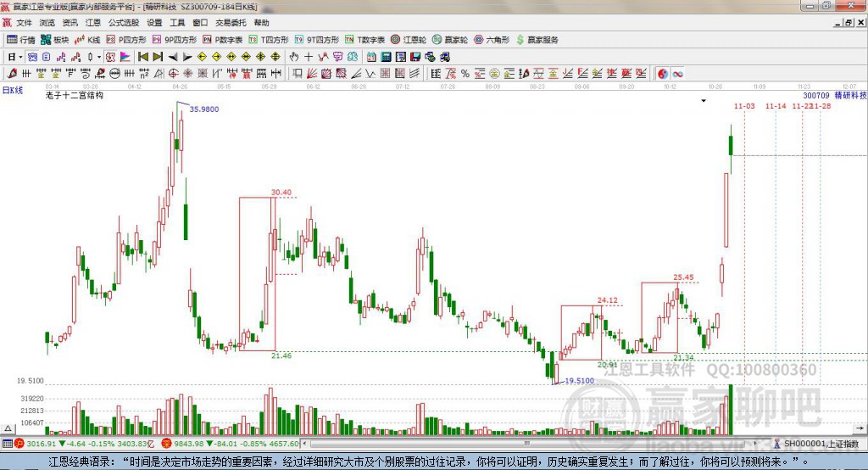Expand the candlestick style dropdown arrow

click(x=99, y=57)
